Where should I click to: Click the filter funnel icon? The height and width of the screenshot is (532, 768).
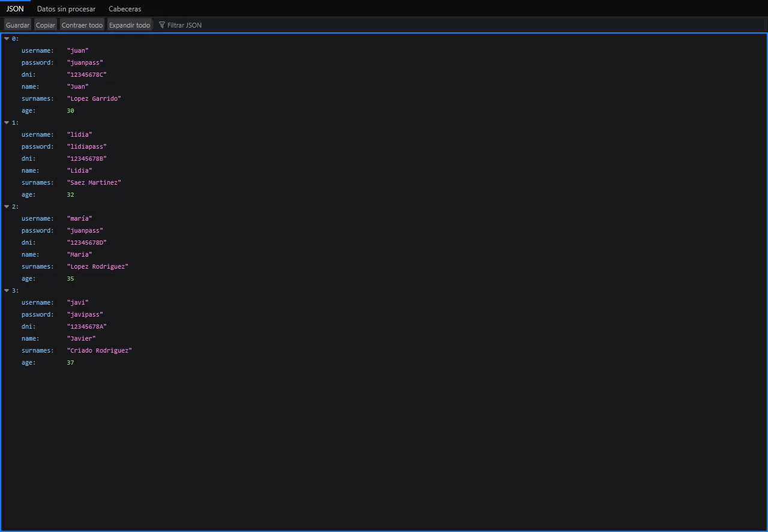(x=161, y=25)
